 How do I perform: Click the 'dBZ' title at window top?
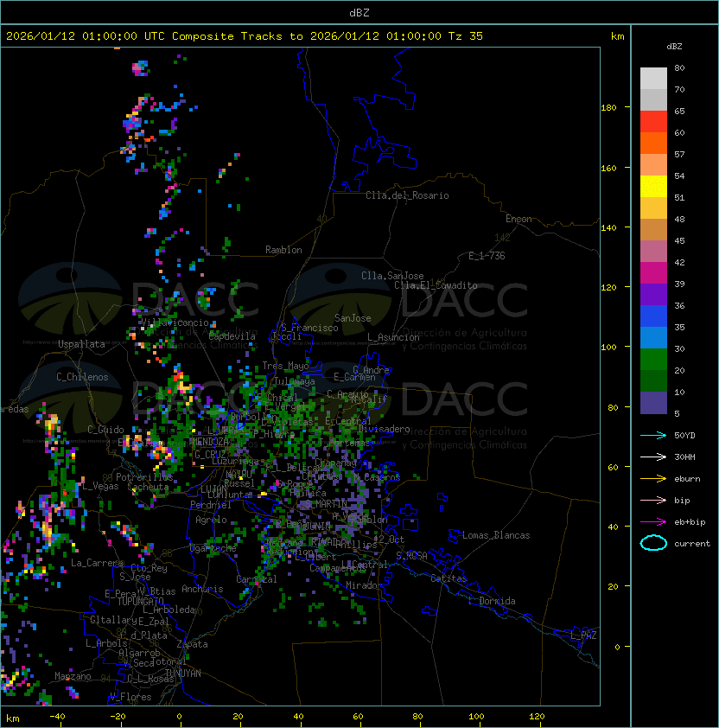pyautogui.click(x=359, y=12)
